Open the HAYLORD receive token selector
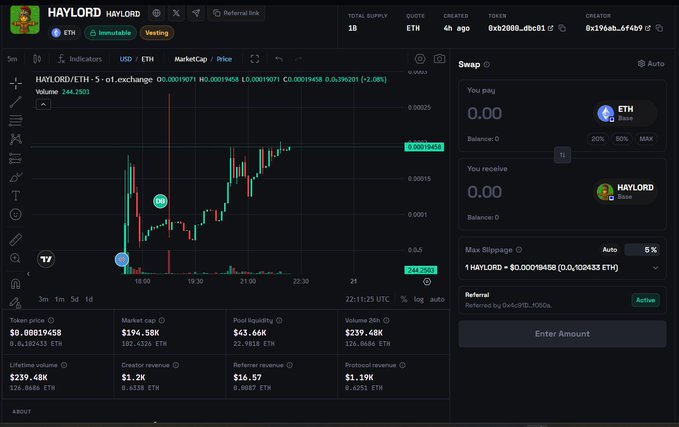This screenshot has width=679, height=427. pyautogui.click(x=626, y=191)
